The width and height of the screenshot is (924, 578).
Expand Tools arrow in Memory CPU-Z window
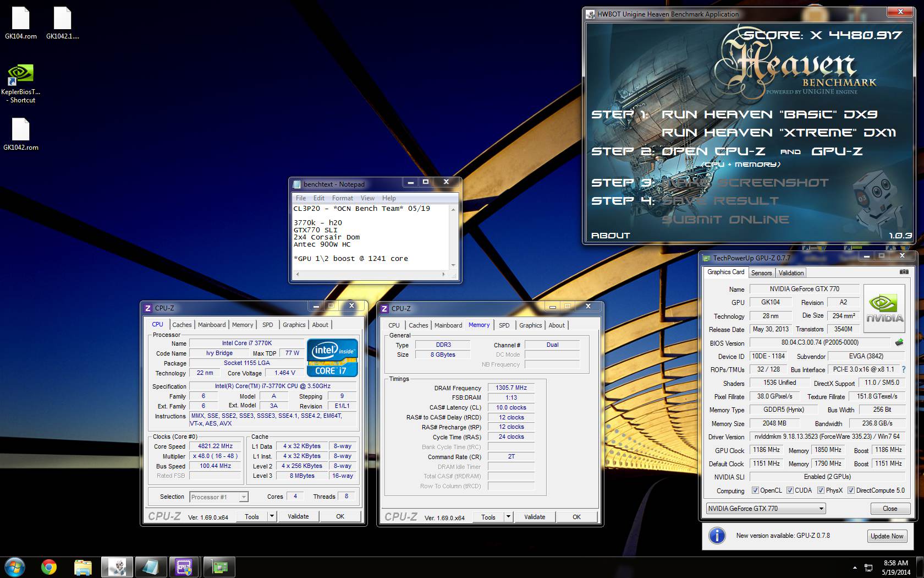point(508,517)
